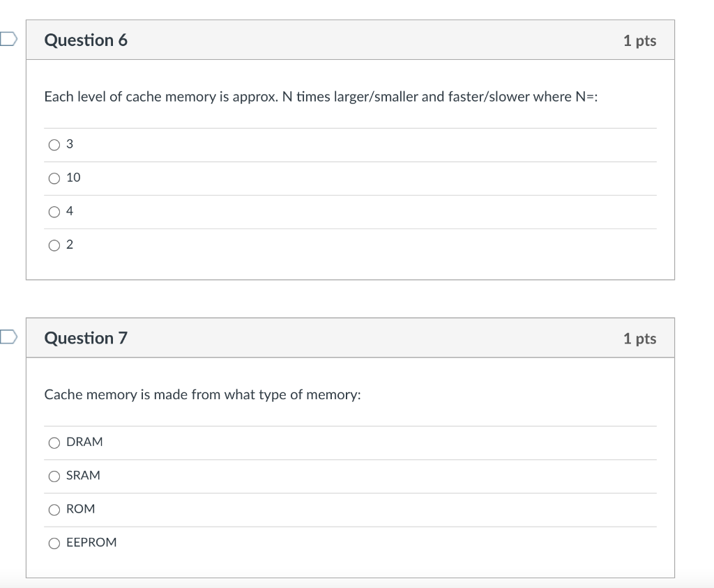Mark the EEPROM radio button
714x588 pixels.
pyautogui.click(x=54, y=543)
